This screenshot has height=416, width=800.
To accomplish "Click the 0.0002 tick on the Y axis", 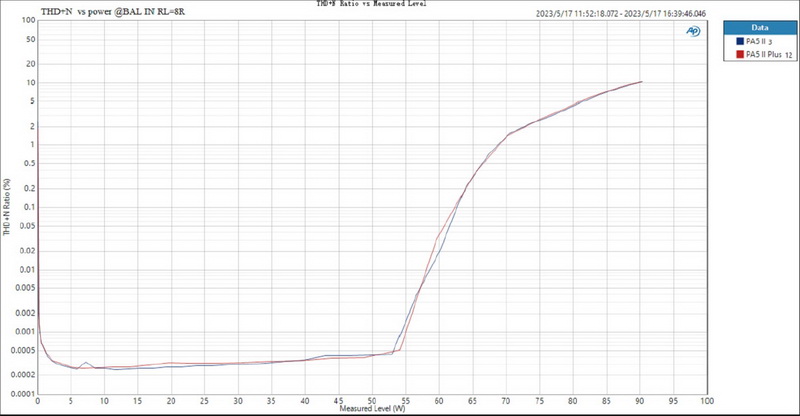I will 25,375.
